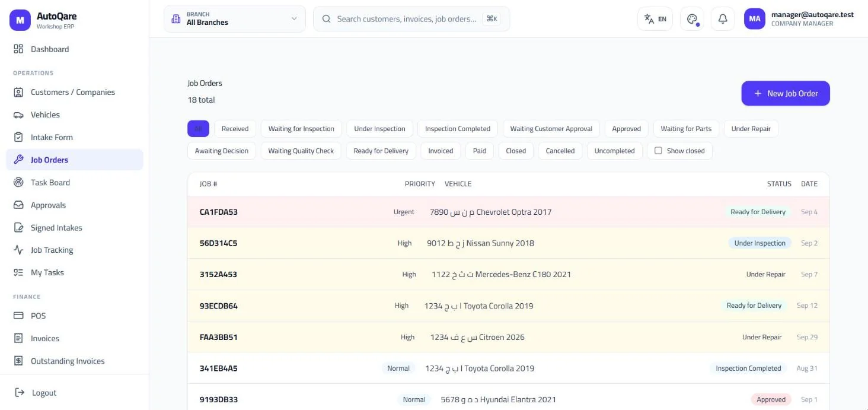Go to Job Tracking page
This screenshot has width=868, height=410.
[x=75, y=250]
